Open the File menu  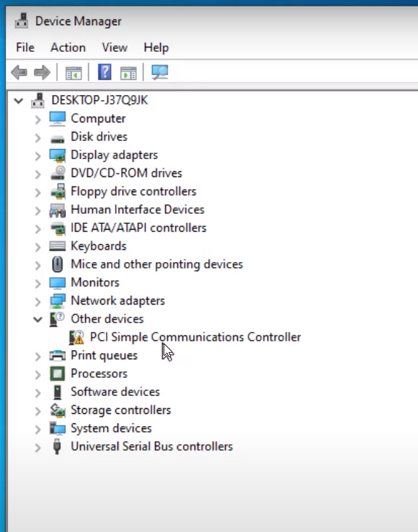pyautogui.click(x=25, y=48)
